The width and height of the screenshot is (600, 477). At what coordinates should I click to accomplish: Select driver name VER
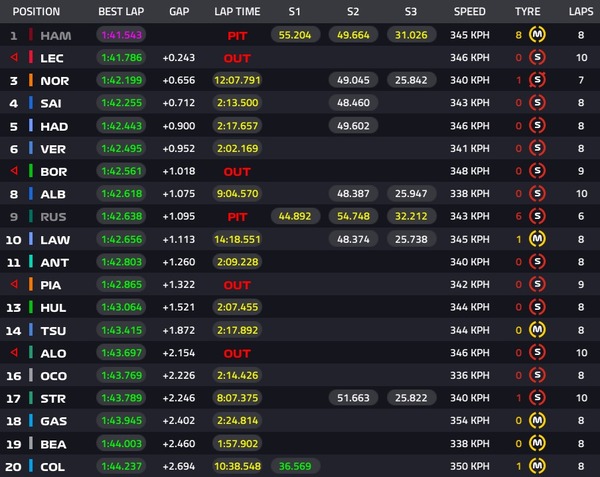[x=53, y=149]
